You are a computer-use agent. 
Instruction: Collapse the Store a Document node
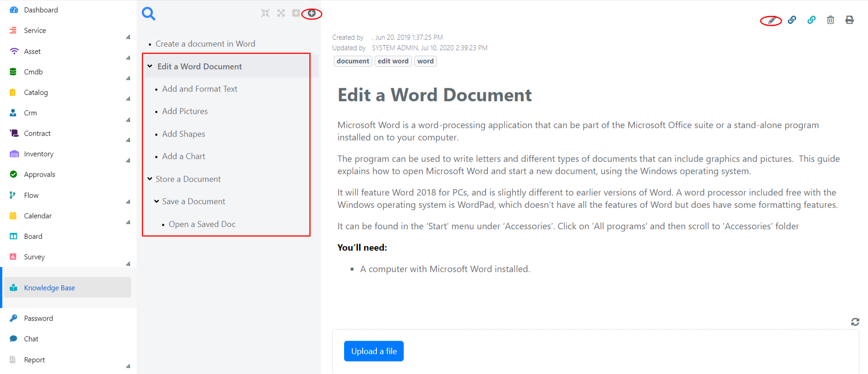pos(150,179)
